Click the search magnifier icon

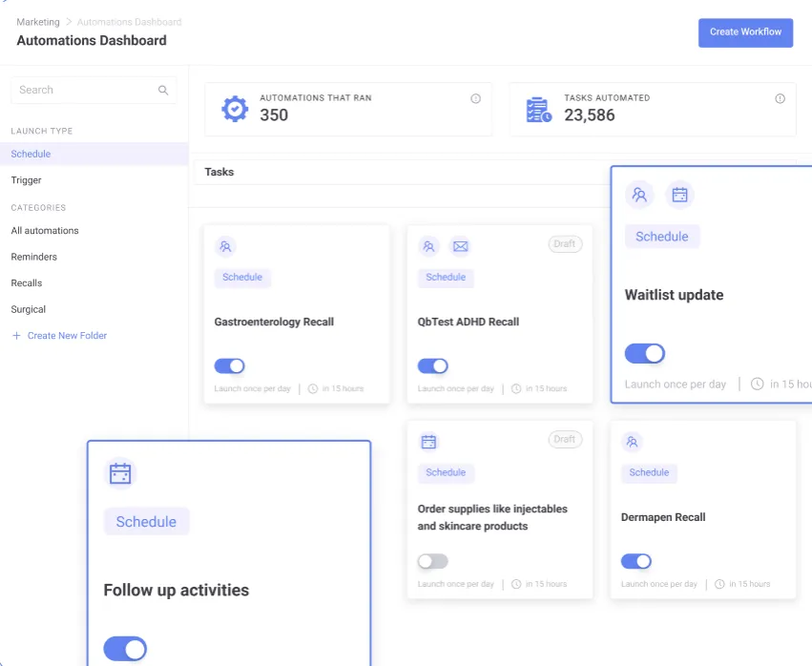click(x=163, y=91)
